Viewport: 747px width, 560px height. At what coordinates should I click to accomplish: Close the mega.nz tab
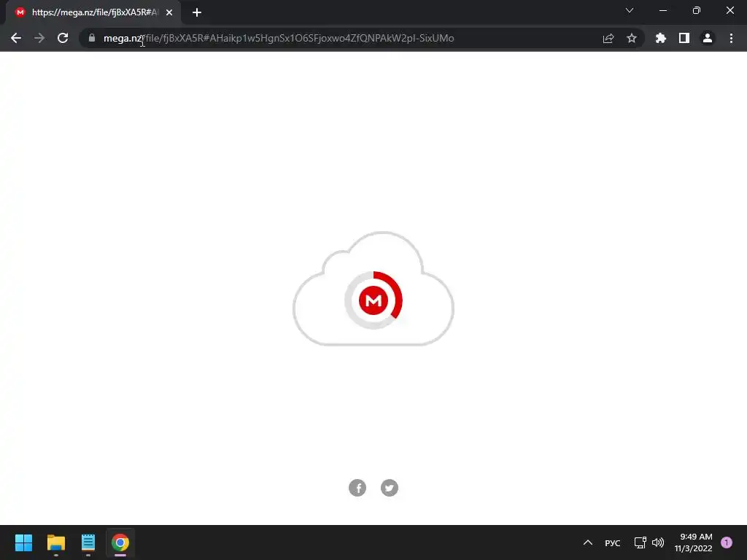[x=169, y=12]
